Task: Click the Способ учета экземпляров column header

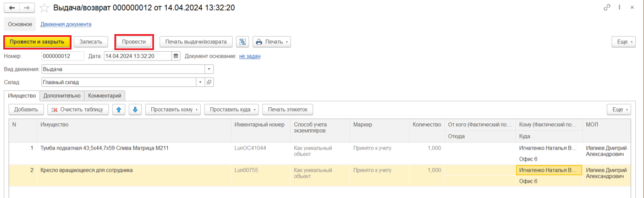Action: coord(320,131)
